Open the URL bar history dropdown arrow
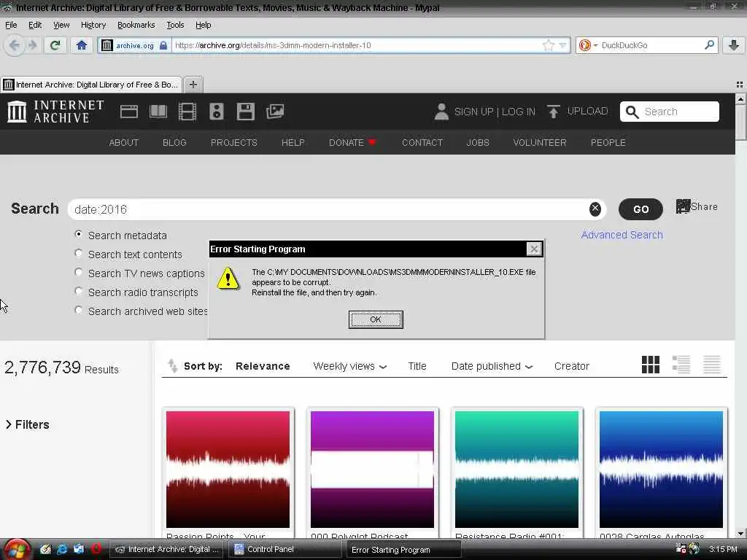This screenshot has height=560, width=747. click(562, 45)
